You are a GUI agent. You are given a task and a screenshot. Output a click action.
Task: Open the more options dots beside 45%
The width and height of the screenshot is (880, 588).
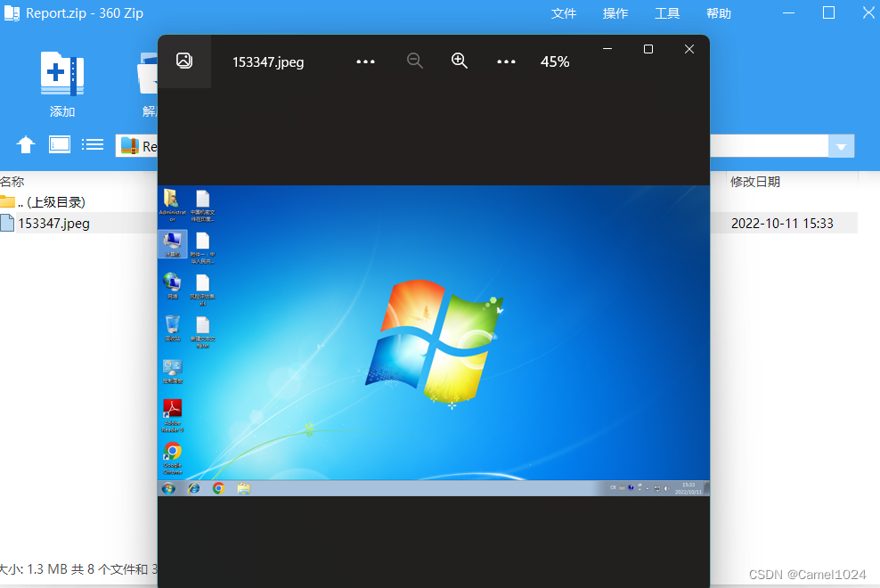[506, 61]
